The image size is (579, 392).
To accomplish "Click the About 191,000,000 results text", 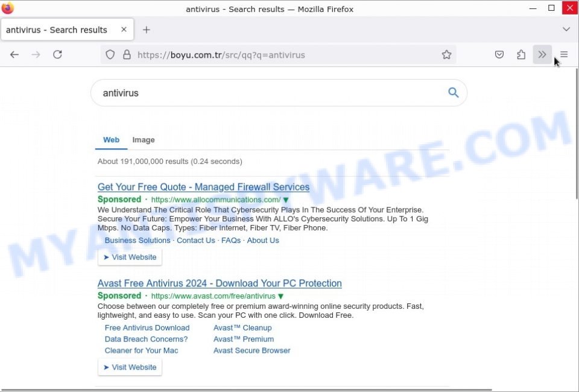I will coord(170,161).
